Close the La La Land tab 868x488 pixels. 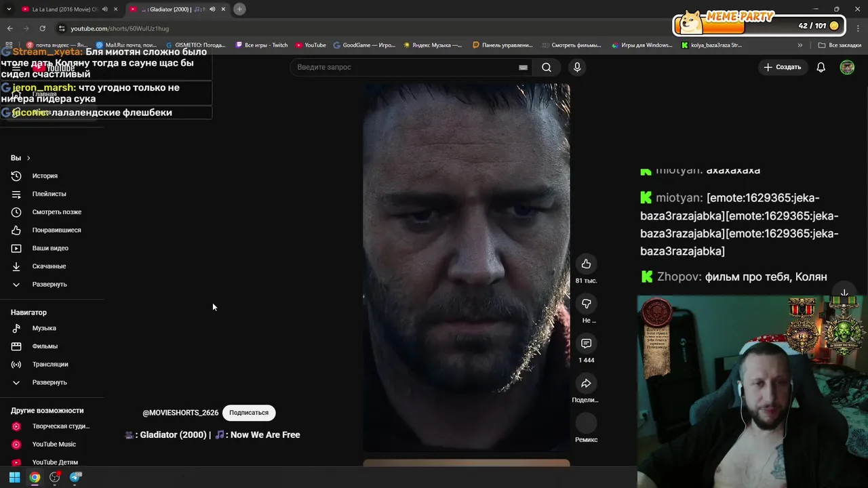(115, 9)
